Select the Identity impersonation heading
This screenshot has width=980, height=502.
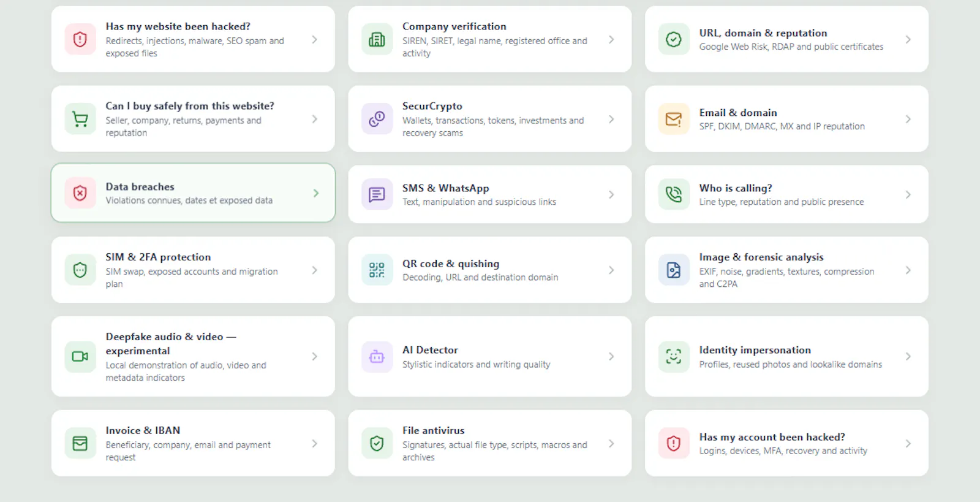pyautogui.click(x=755, y=350)
